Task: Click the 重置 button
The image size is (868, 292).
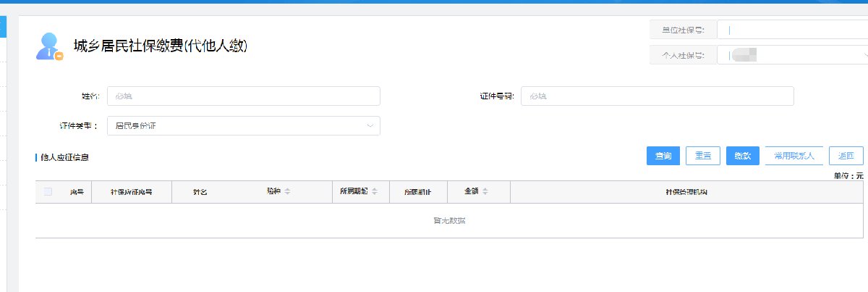Action: click(702, 156)
